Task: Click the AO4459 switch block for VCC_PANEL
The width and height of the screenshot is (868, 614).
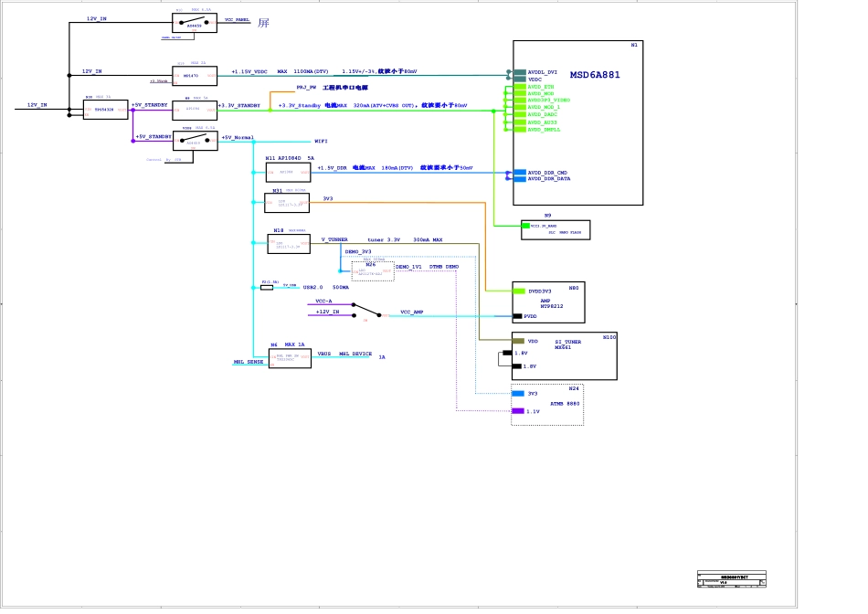Action: tap(195, 23)
